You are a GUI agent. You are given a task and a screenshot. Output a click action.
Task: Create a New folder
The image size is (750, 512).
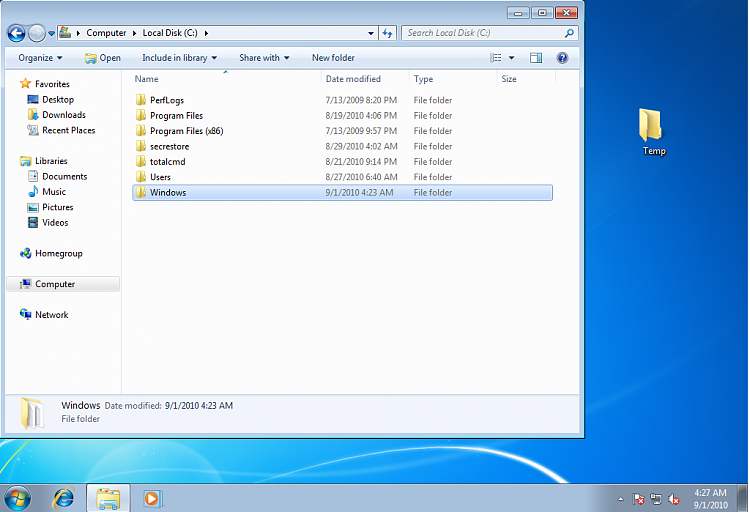pos(333,58)
